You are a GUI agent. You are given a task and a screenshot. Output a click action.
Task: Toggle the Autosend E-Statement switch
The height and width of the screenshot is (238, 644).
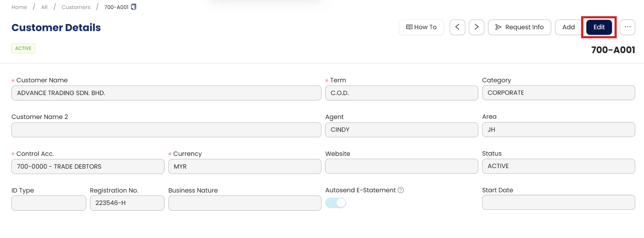click(336, 203)
